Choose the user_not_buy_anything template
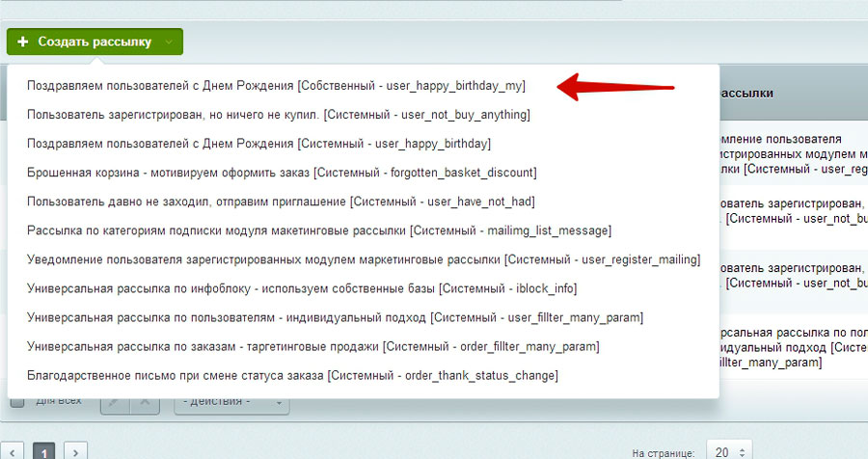 pyautogui.click(x=279, y=115)
